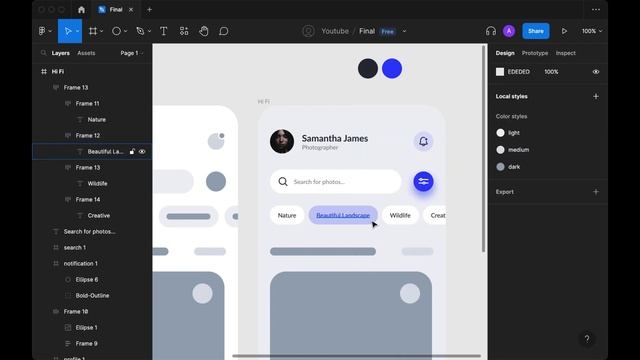Image resolution: width=640 pixels, height=360 pixels.
Task: Select the Move tool
Action: [68, 31]
